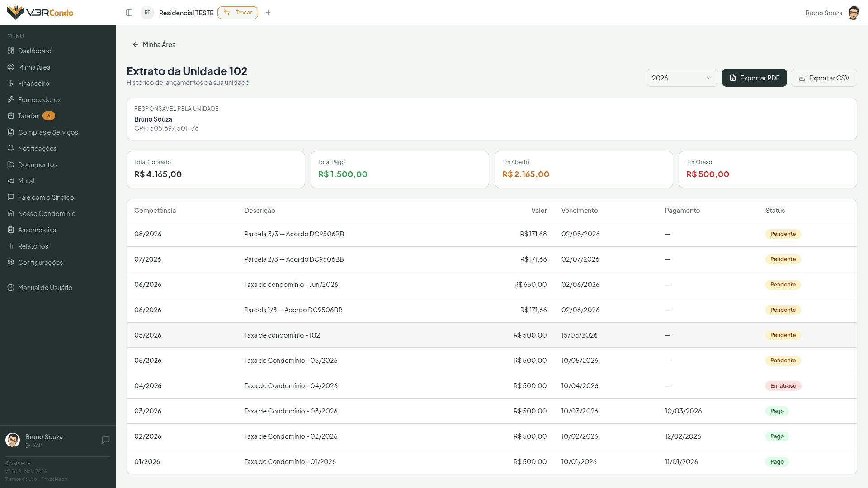This screenshot has height=488, width=868.
Task: Click the Minha Área user icon in the sidebar
Action: (x=11, y=67)
